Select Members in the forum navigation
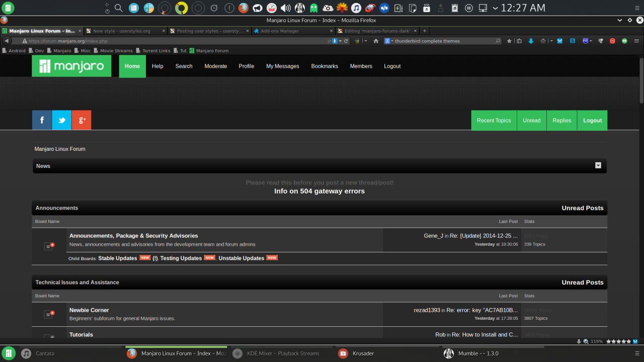 (x=361, y=66)
